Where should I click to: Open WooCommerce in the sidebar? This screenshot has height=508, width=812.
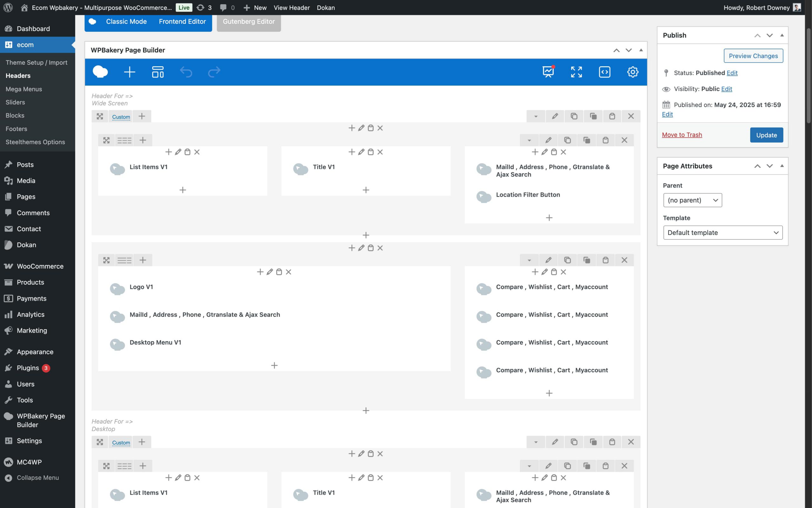(x=37, y=266)
